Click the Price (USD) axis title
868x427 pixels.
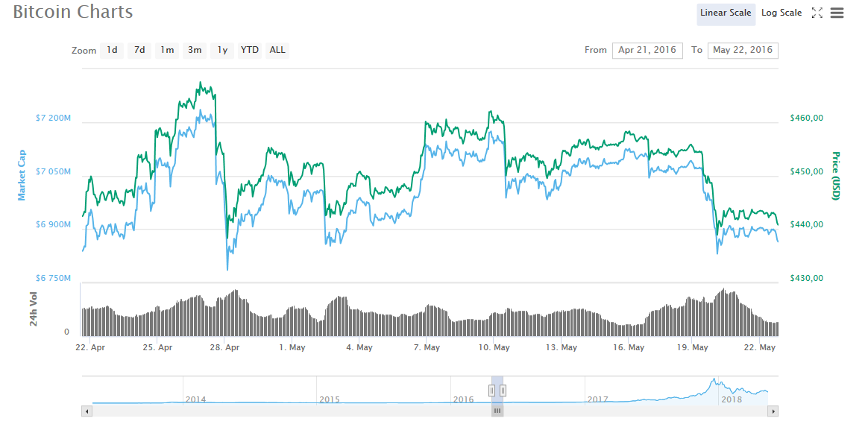[834, 175]
